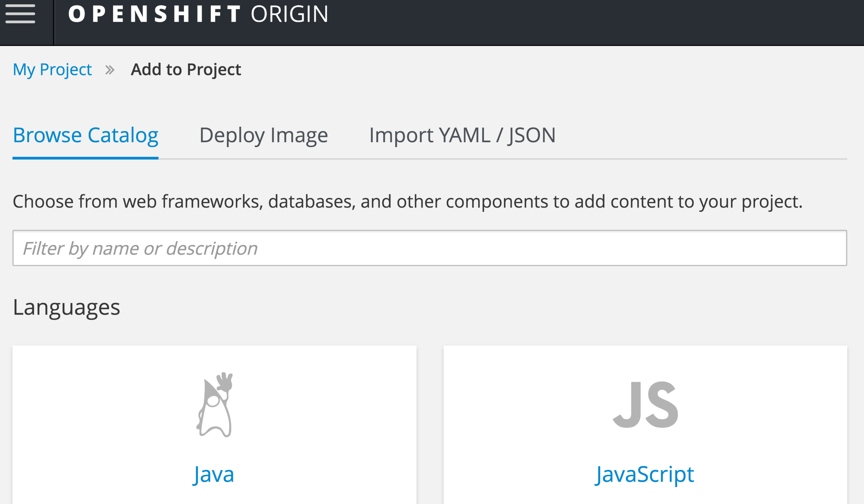Click the gray JS logo icon

(x=645, y=405)
